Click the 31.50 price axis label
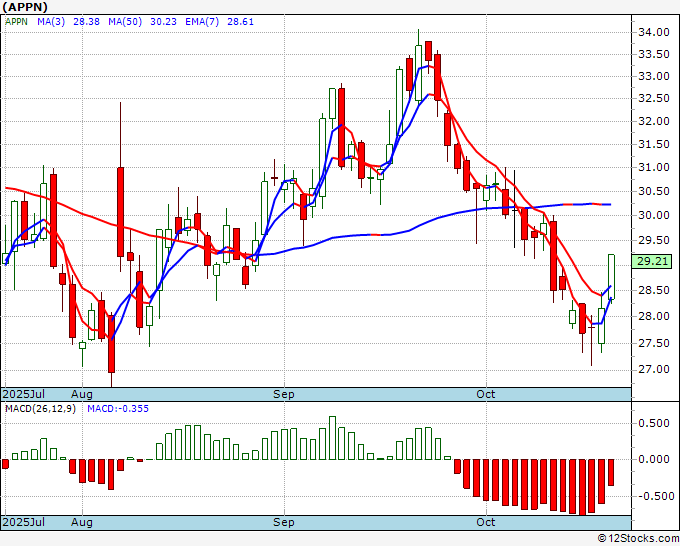Viewport: 680px width, 546px height. 654,144
